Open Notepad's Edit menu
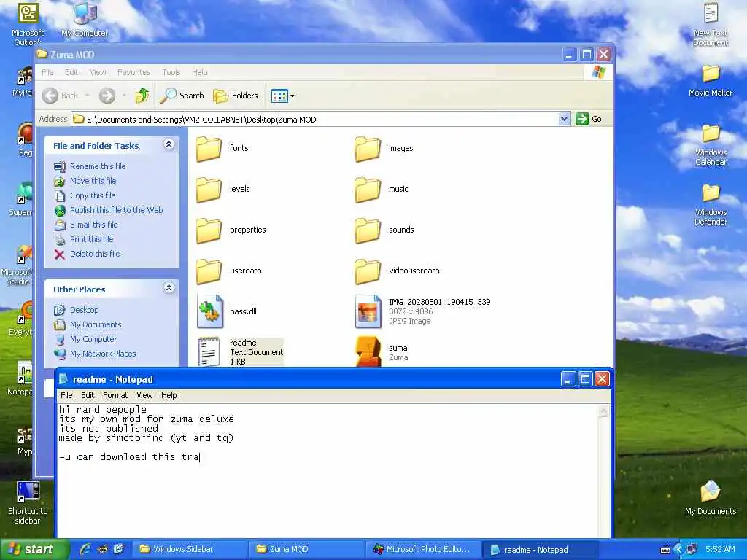747x560 pixels. tap(88, 395)
